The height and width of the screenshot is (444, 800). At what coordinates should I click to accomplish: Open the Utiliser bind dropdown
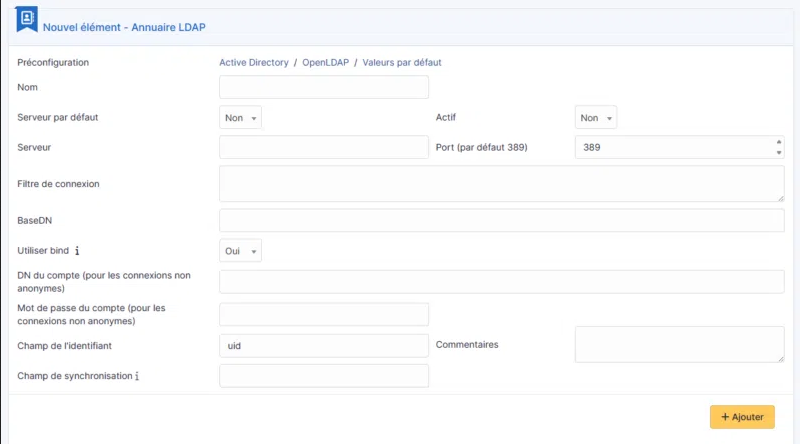click(240, 251)
